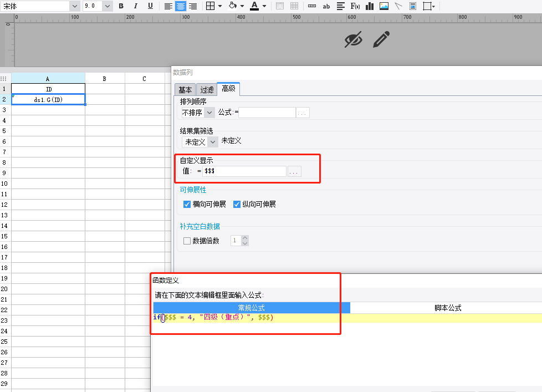The width and height of the screenshot is (542, 392).
Task: Insert rich text lines icon
Action: [341, 6]
